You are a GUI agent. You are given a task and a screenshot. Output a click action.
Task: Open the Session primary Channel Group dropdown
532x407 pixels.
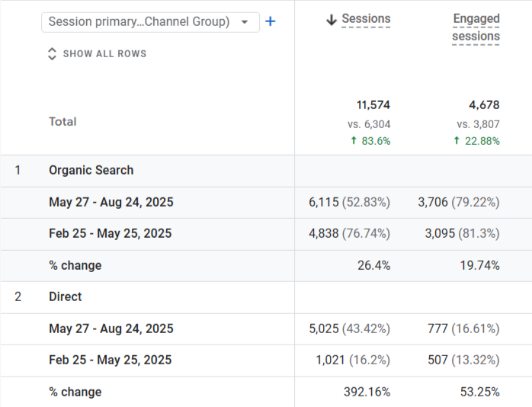(x=139, y=22)
